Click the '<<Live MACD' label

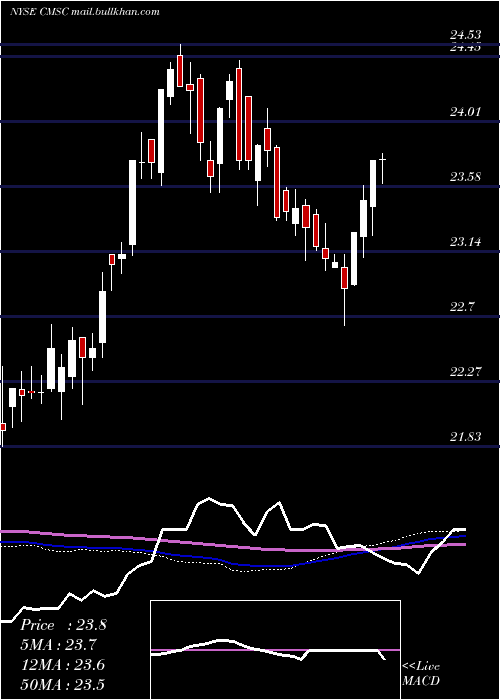pos(421,674)
